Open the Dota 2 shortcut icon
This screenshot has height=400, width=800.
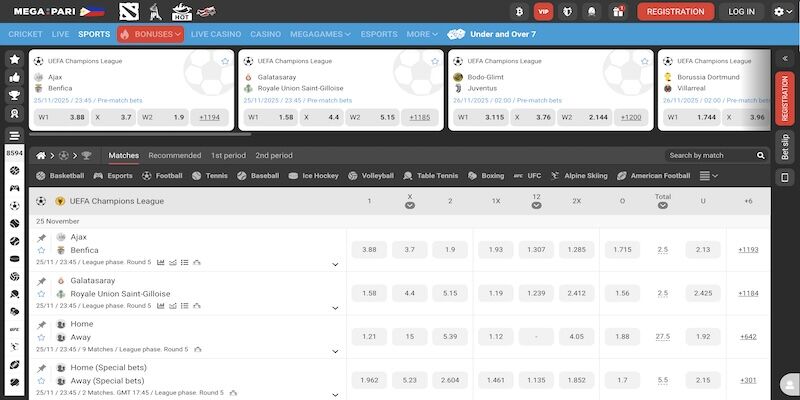[129, 11]
